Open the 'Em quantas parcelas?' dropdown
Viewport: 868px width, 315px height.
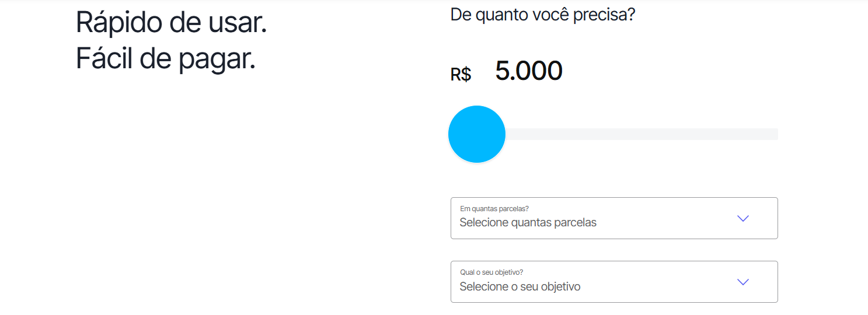click(x=614, y=218)
